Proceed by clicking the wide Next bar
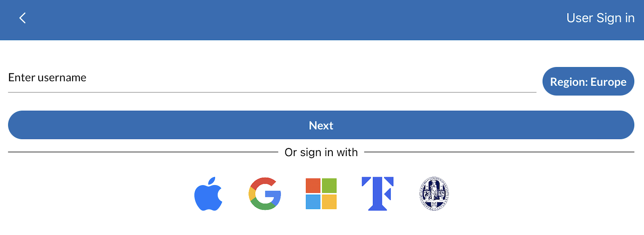The image size is (644, 235). tap(321, 125)
